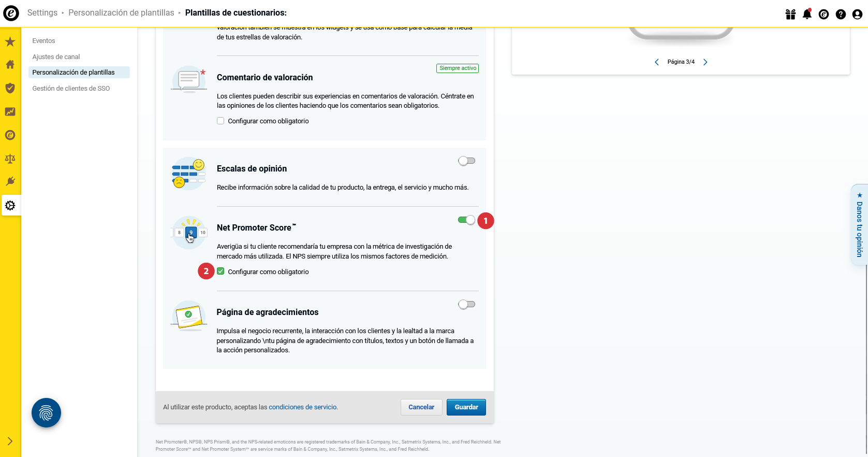Click the Siempre activo badge

click(x=458, y=68)
